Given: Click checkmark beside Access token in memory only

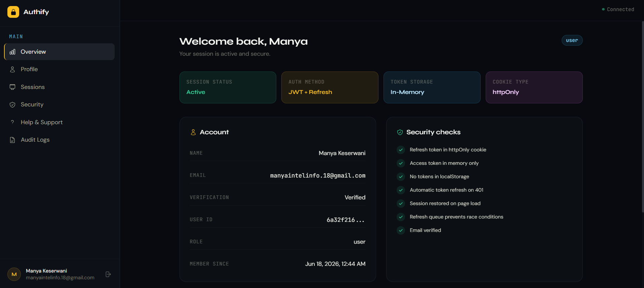Looking at the screenshot, I should 401,163.
